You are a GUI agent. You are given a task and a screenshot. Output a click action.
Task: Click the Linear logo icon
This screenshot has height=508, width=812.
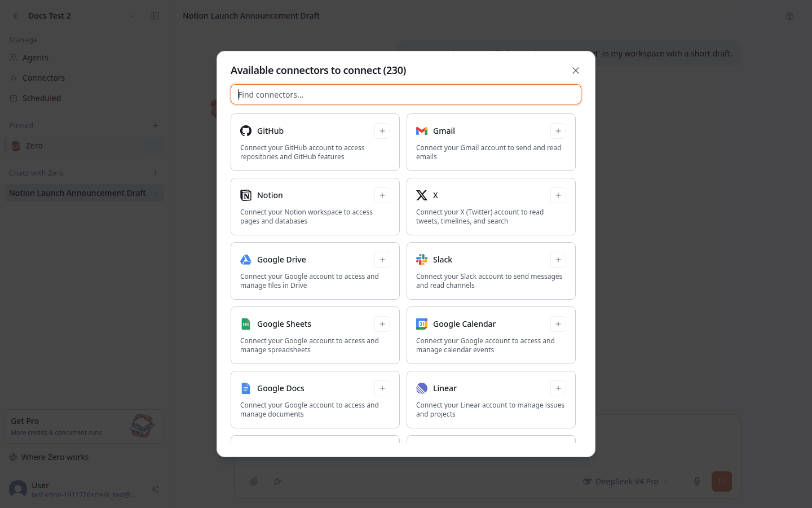422,388
